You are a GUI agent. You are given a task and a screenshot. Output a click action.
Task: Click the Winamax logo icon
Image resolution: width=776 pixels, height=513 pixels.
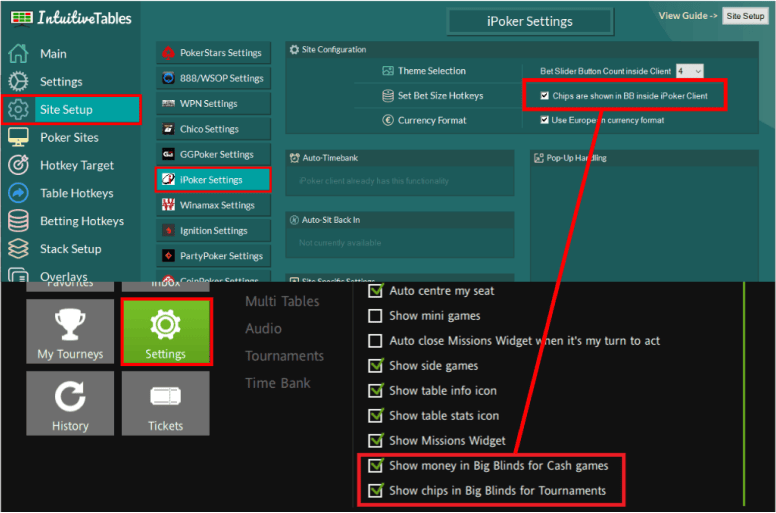point(168,205)
